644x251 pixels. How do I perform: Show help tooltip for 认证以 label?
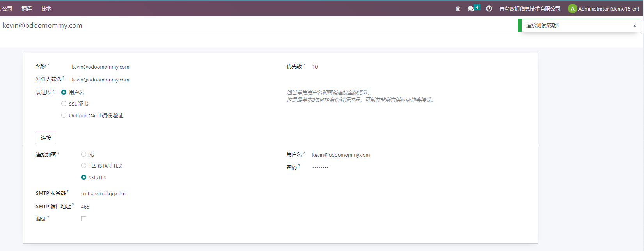click(x=53, y=91)
